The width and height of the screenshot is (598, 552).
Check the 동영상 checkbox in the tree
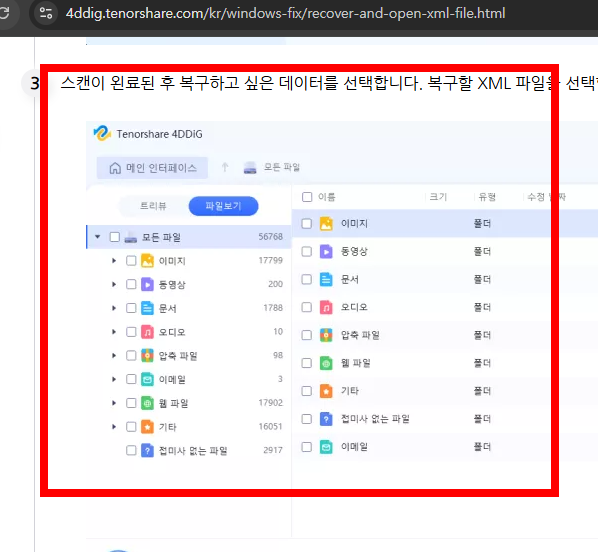(131, 284)
